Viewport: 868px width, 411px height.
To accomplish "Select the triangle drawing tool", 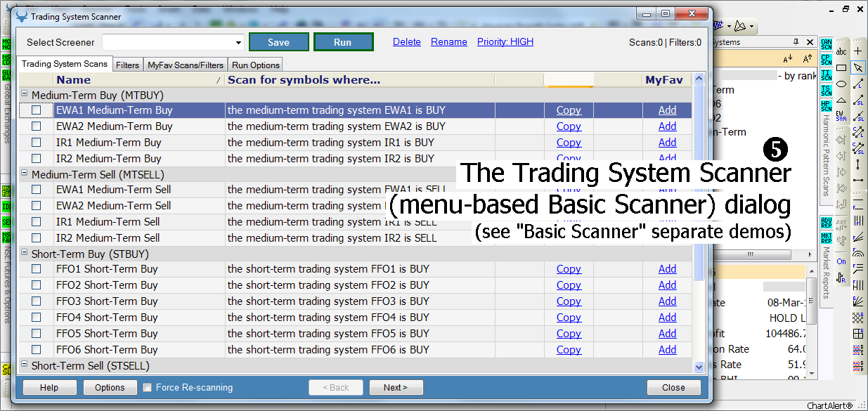I will point(841,100).
